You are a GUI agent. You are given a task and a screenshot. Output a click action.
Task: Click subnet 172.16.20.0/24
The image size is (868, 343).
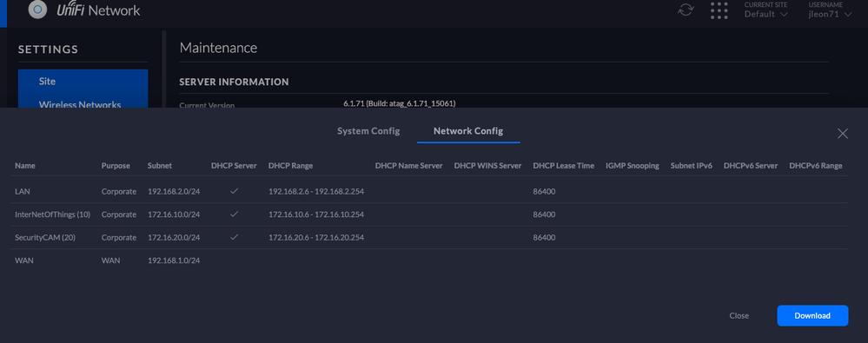coord(174,237)
